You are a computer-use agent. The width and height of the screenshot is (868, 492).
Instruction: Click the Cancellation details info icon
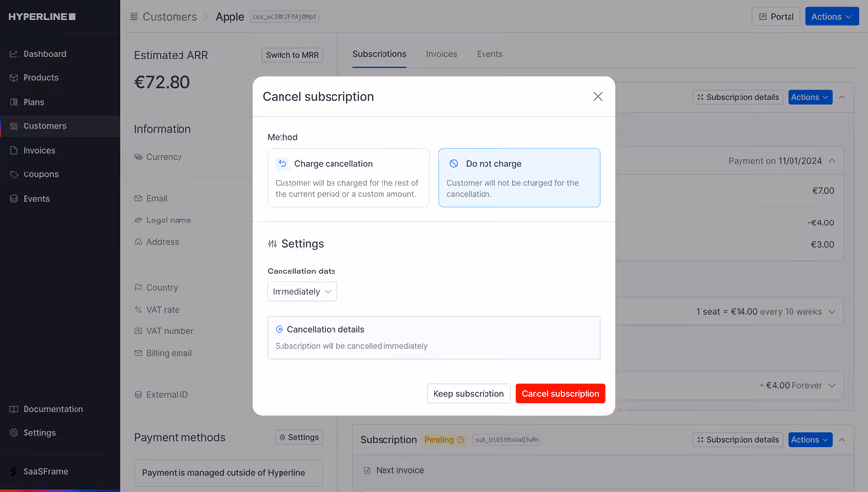[x=279, y=330]
